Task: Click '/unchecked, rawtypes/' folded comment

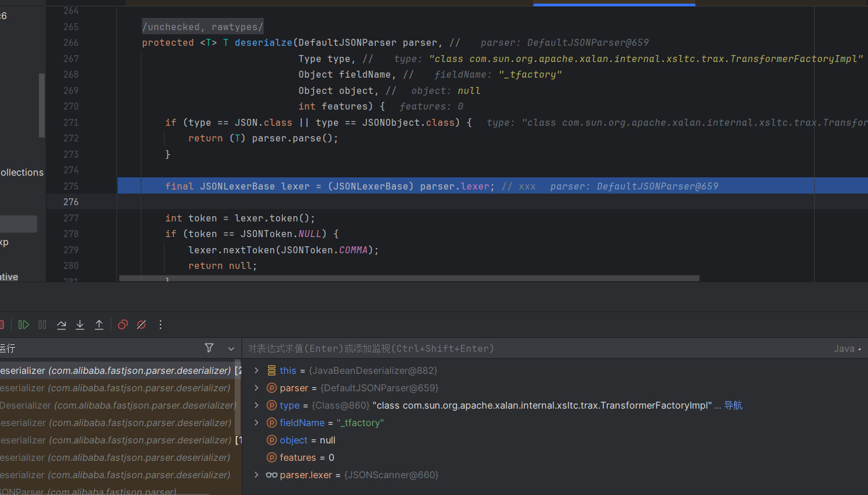Action: pyautogui.click(x=203, y=27)
